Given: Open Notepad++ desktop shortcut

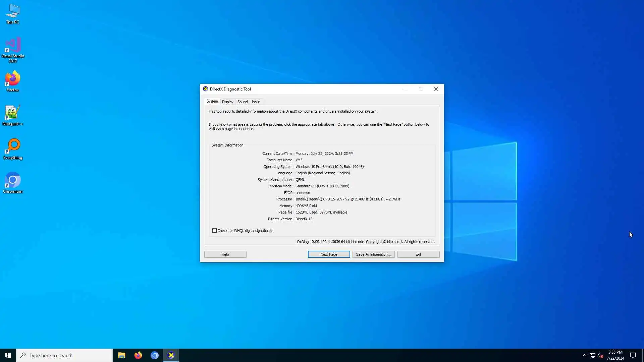Looking at the screenshot, I should (12, 115).
